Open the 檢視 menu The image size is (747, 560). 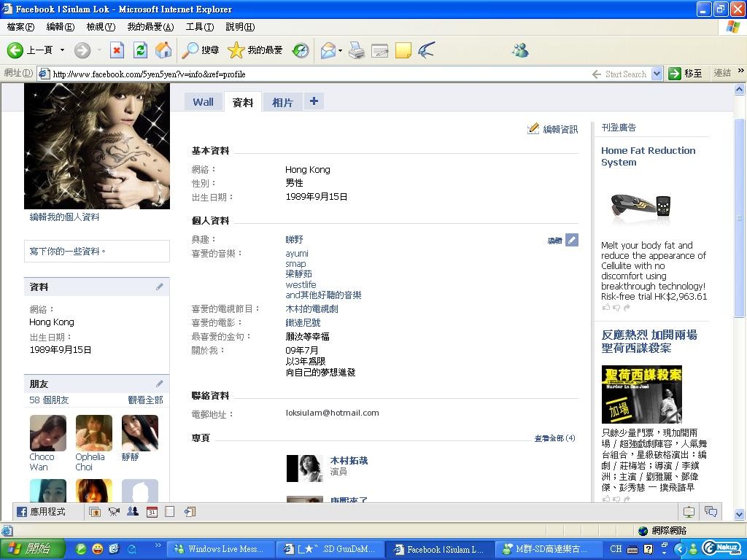(101, 27)
